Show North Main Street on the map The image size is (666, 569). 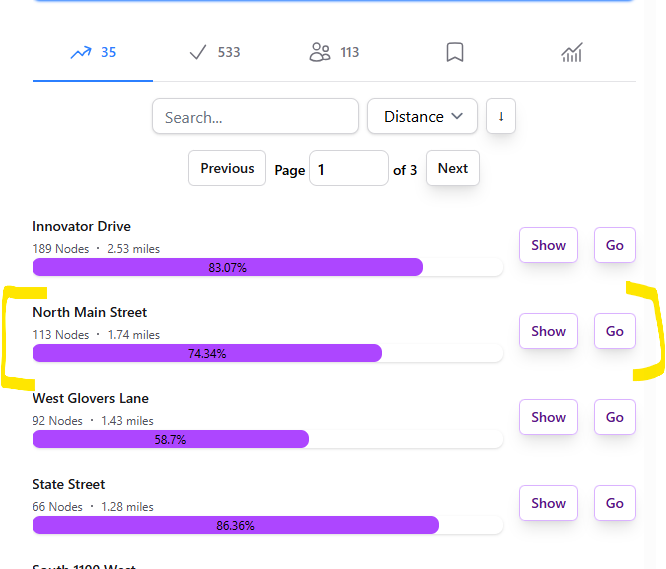tap(548, 332)
